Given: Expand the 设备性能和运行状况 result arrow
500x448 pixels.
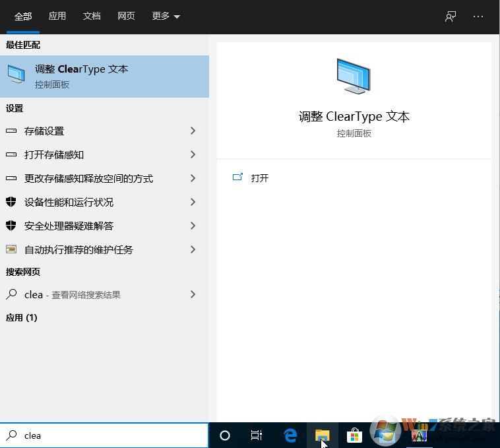Looking at the screenshot, I should [x=193, y=202].
